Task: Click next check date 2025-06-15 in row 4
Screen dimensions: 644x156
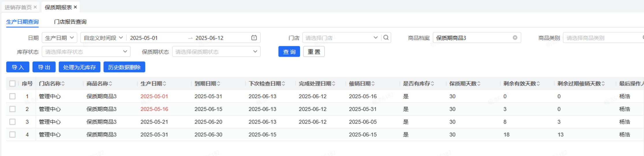Action: tap(262, 134)
